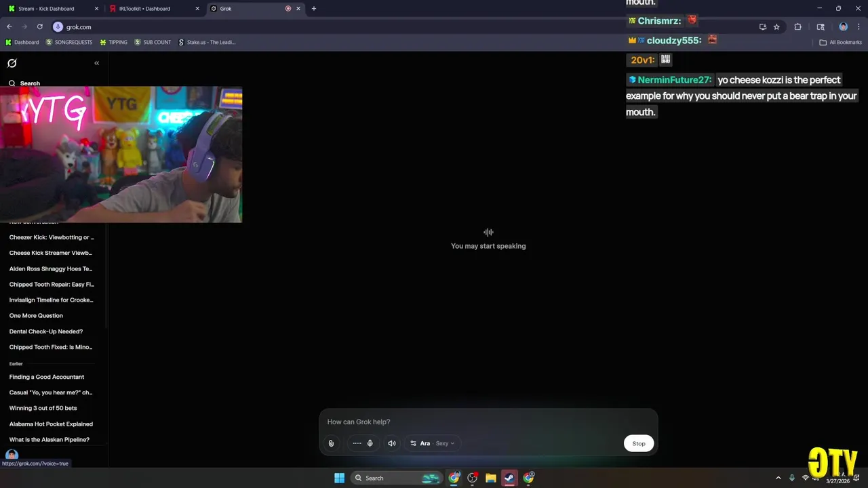Open a new browser tab with plus

tap(313, 9)
